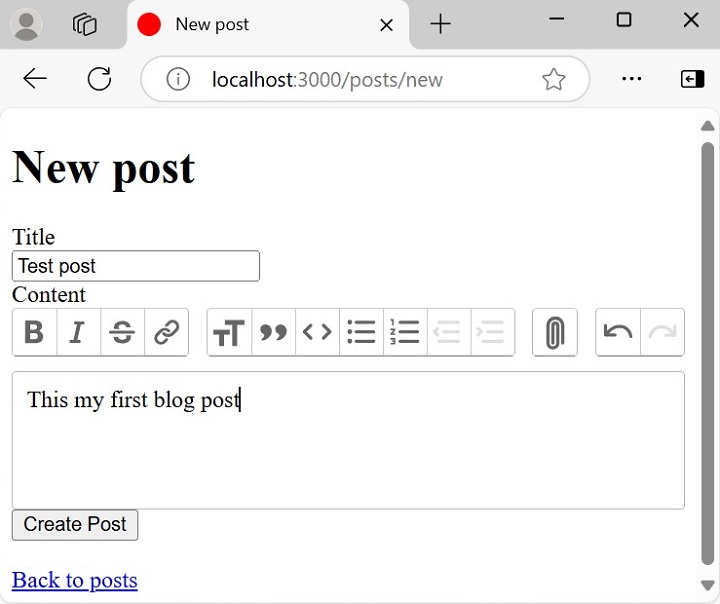This screenshot has width=720, height=604.
Task: Open a new browser tab
Action: (440, 25)
